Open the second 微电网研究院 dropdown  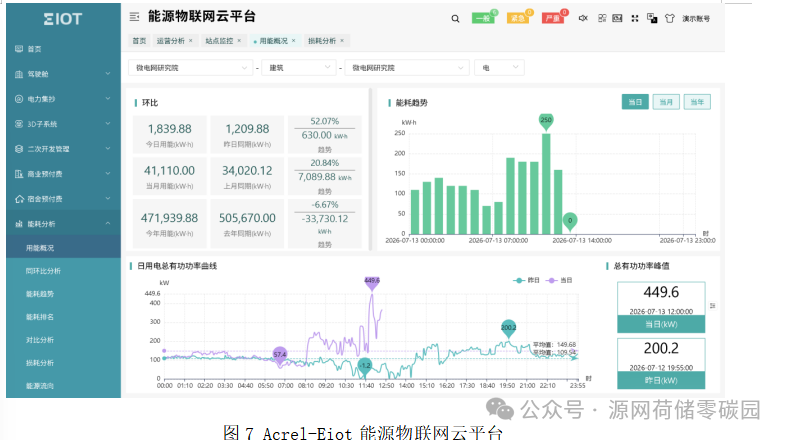click(x=407, y=68)
